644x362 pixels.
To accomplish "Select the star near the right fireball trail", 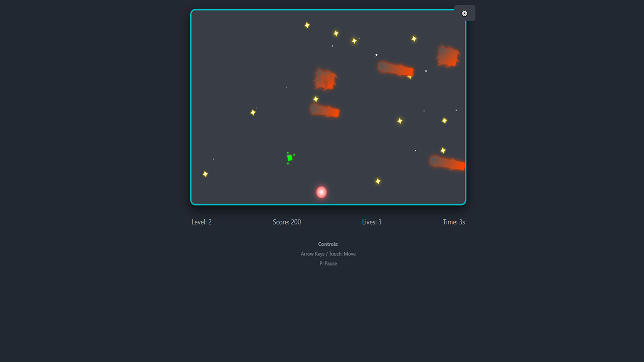I will pos(443,149).
